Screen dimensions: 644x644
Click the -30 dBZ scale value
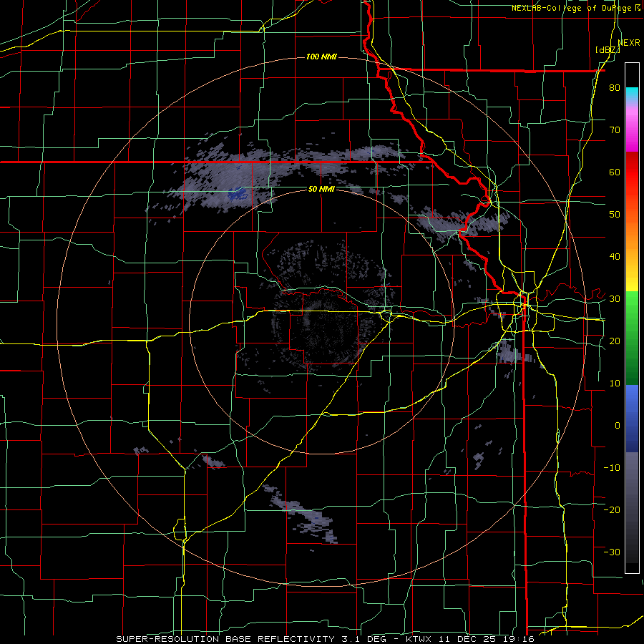(x=612, y=552)
